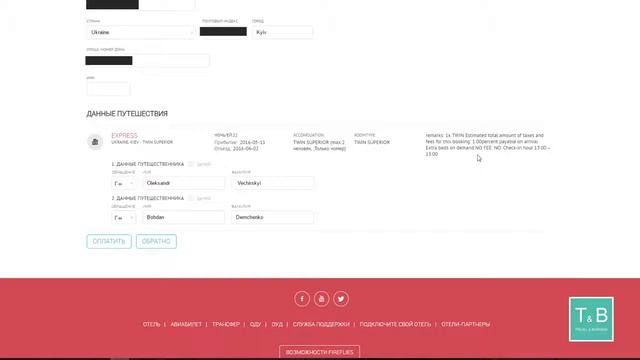Click the redacted postal code field
This screenshot has width=640, height=360.
point(223,32)
